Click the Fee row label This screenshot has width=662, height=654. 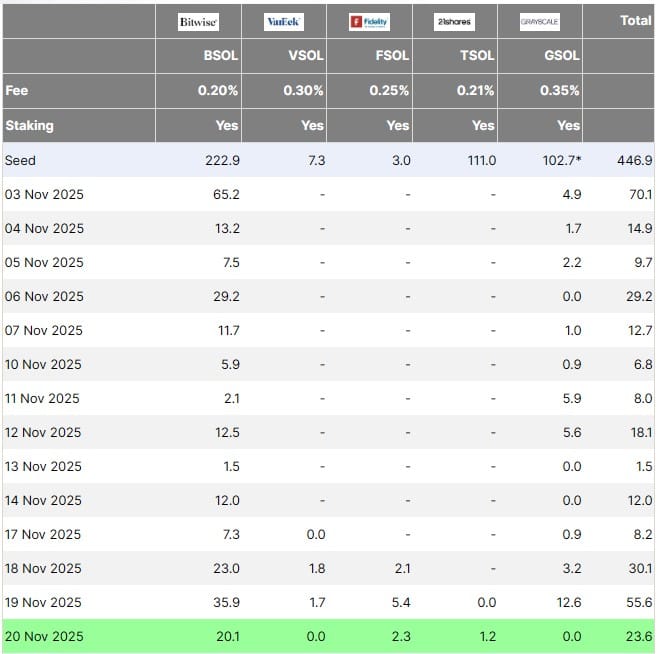[17, 91]
